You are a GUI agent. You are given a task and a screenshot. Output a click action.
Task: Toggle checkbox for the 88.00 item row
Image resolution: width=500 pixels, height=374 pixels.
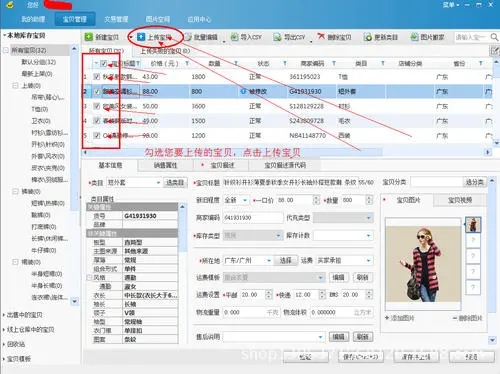97,91
